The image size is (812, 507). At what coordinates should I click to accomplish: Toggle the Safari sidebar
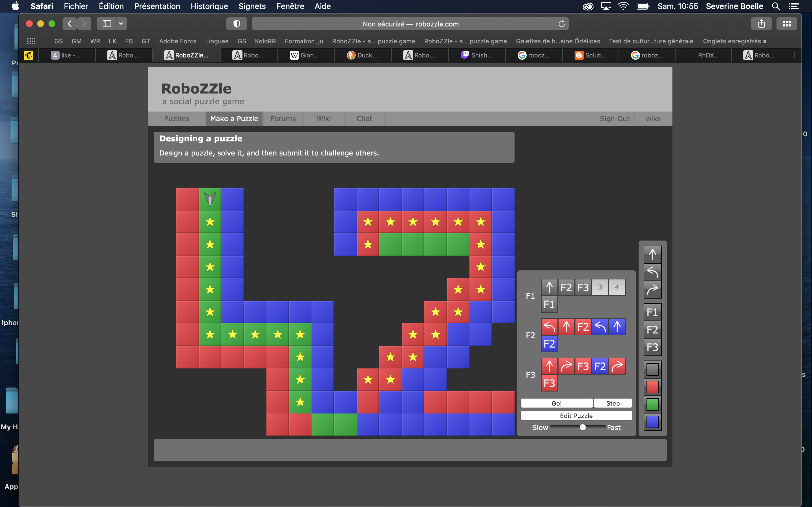(107, 23)
